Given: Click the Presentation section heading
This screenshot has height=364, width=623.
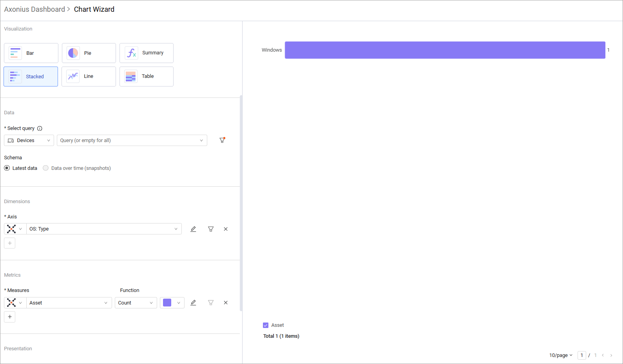Looking at the screenshot, I should coord(18,349).
